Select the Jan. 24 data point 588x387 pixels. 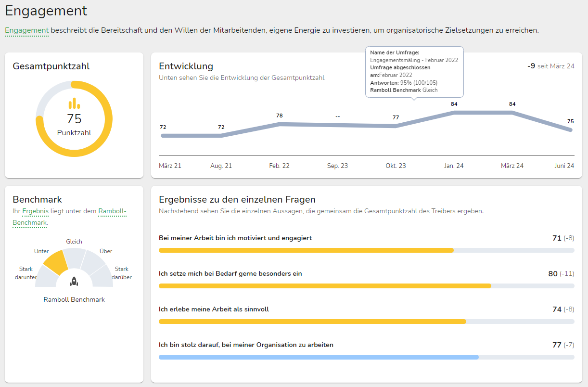[454, 113]
